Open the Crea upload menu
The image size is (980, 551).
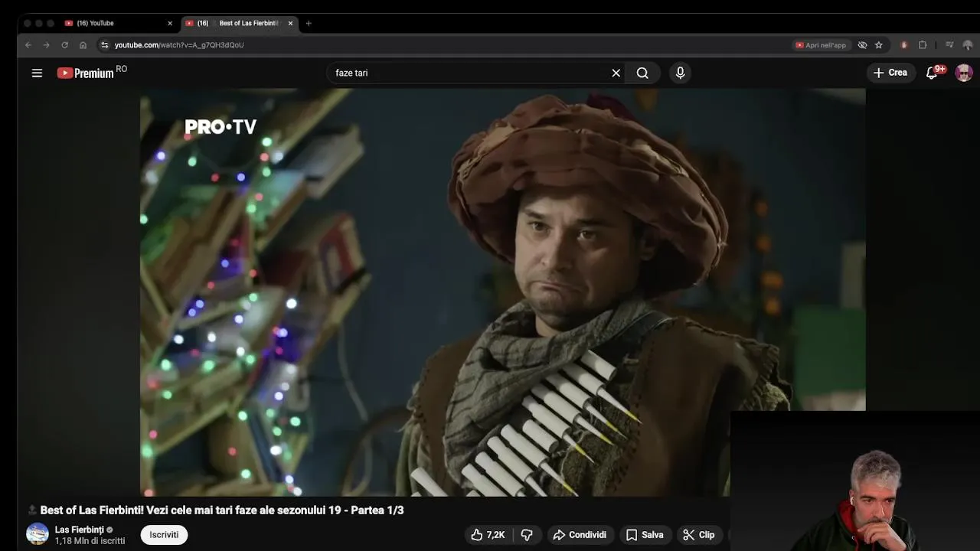(890, 73)
